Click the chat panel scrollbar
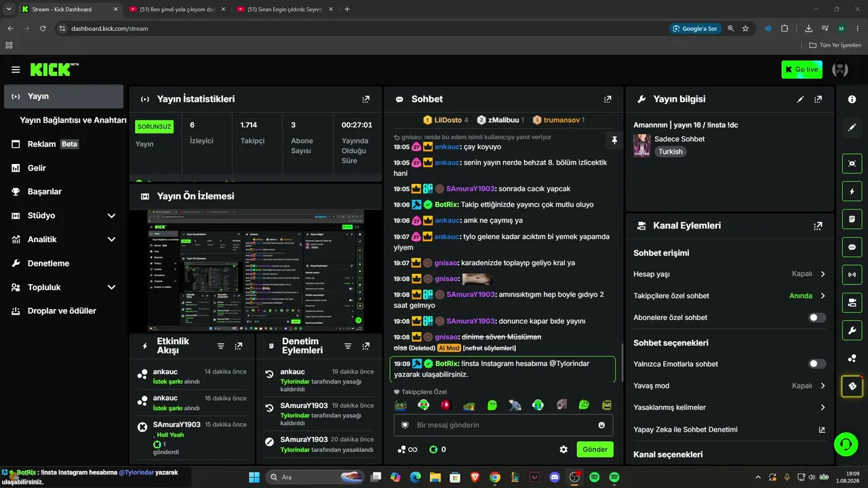The image size is (868, 488). pos(622,363)
